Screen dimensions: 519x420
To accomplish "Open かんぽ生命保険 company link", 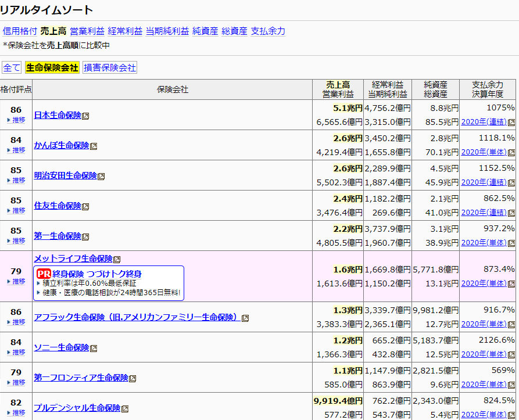I will 62,145.
